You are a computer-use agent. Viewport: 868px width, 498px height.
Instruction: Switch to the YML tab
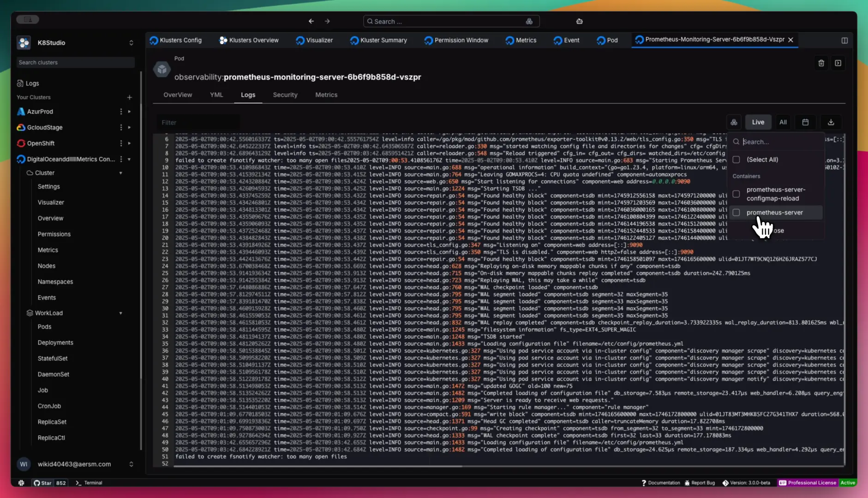click(x=216, y=95)
